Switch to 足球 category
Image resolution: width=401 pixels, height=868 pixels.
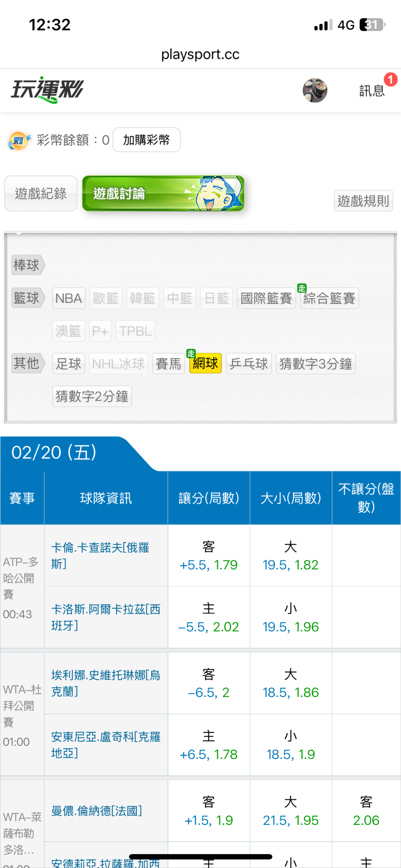(x=69, y=364)
